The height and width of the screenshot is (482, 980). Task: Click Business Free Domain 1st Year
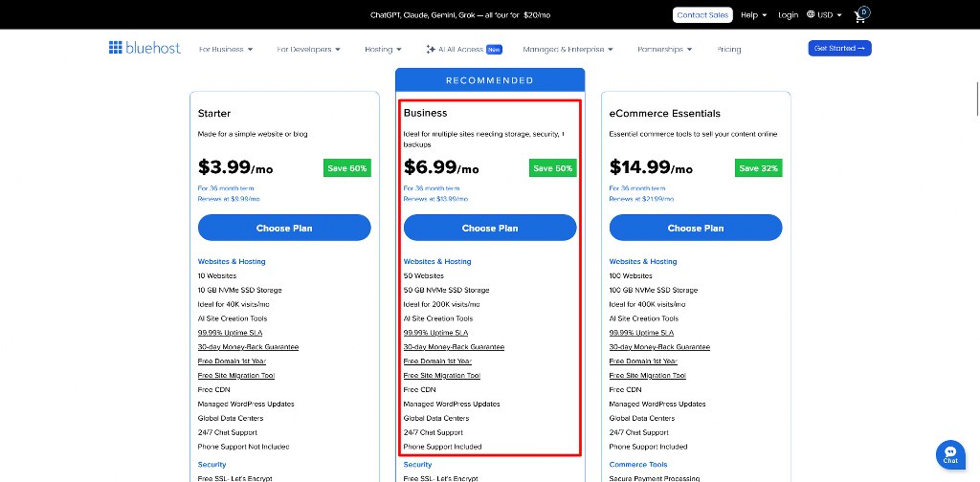click(x=437, y=361)
